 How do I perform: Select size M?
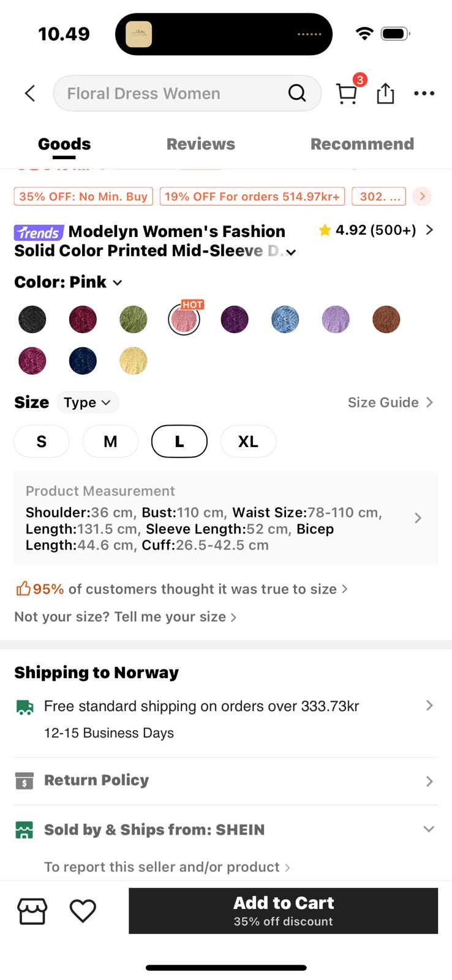click(110, 441)
